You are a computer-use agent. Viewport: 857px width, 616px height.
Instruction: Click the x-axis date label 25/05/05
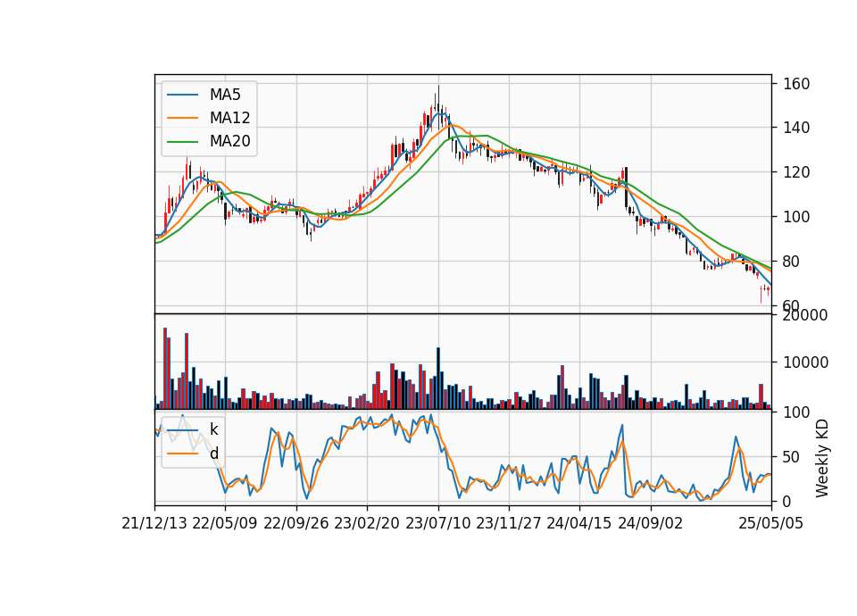click(771, 523)
